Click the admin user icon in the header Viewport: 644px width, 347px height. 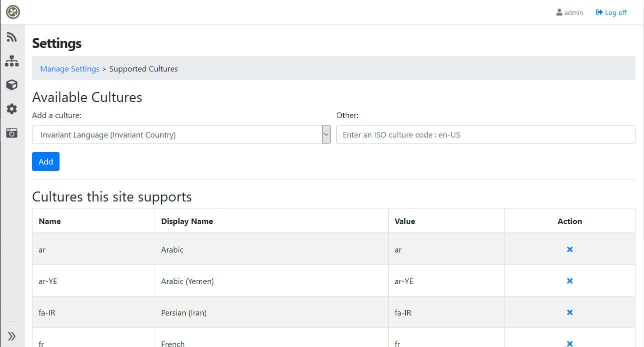click(558, 12)
